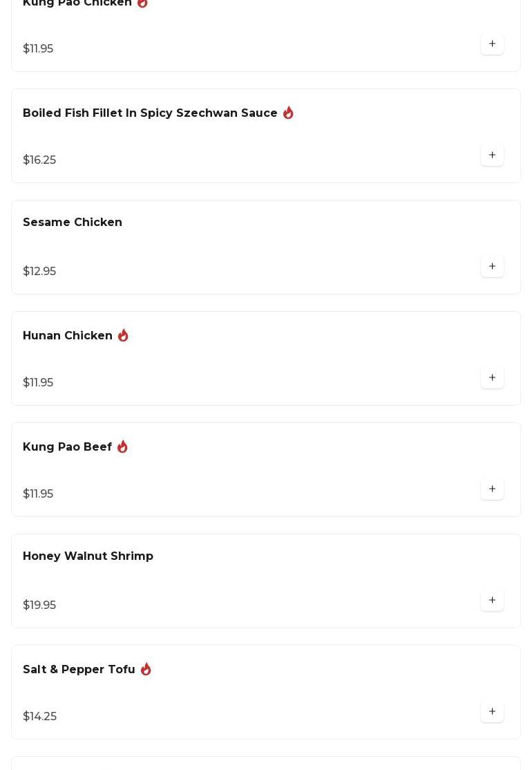Viewport: 532px width, 770px height.
Task: Click plus button for Sesame Chicken
Action: click(492, 267)
